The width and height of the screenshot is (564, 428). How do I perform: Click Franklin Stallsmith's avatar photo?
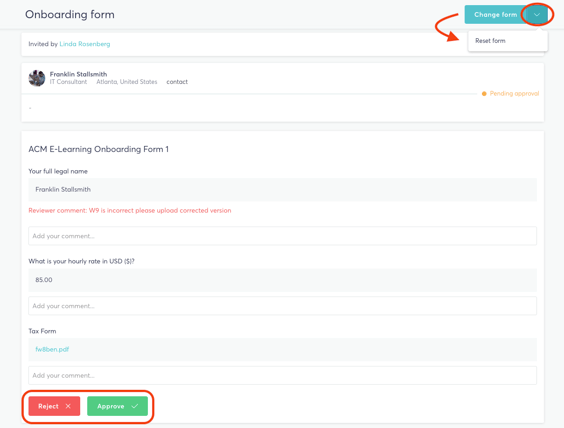coord(37,78)
